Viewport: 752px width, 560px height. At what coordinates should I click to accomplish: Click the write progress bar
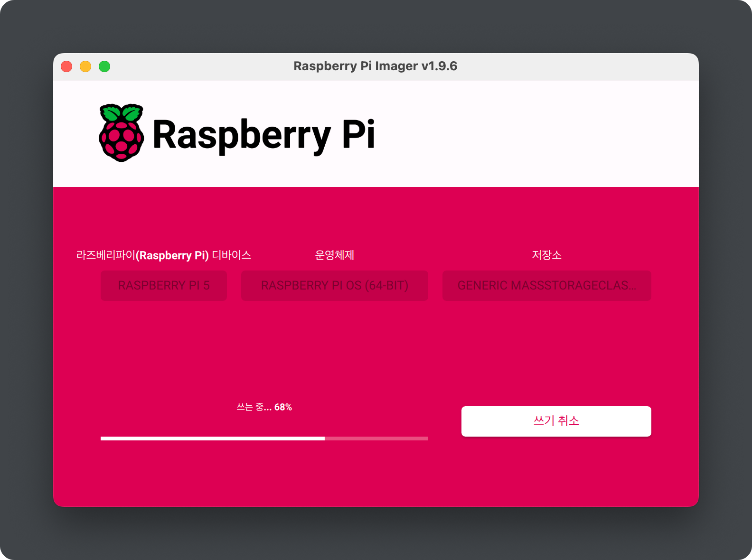tap(264, 439)
